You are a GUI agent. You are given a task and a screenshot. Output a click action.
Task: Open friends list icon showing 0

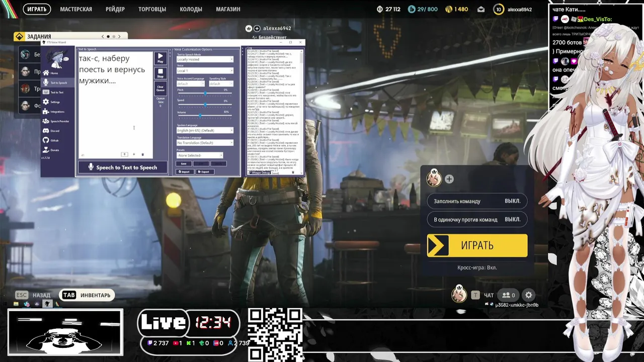pos(509,295)
